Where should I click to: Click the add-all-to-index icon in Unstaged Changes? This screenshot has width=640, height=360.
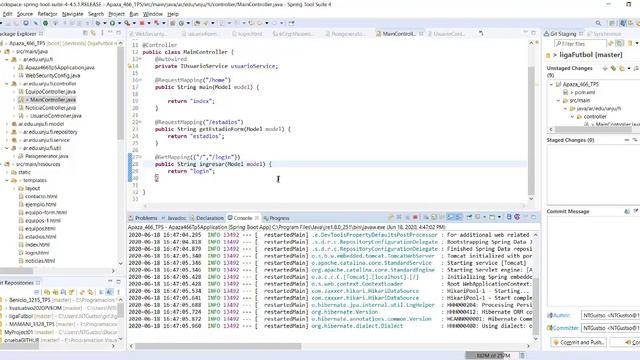click(x=613, y=68)
